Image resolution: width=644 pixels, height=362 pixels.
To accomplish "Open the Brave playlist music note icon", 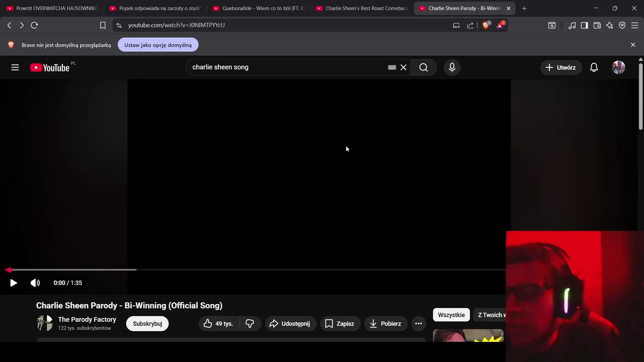I will [572, 25].
